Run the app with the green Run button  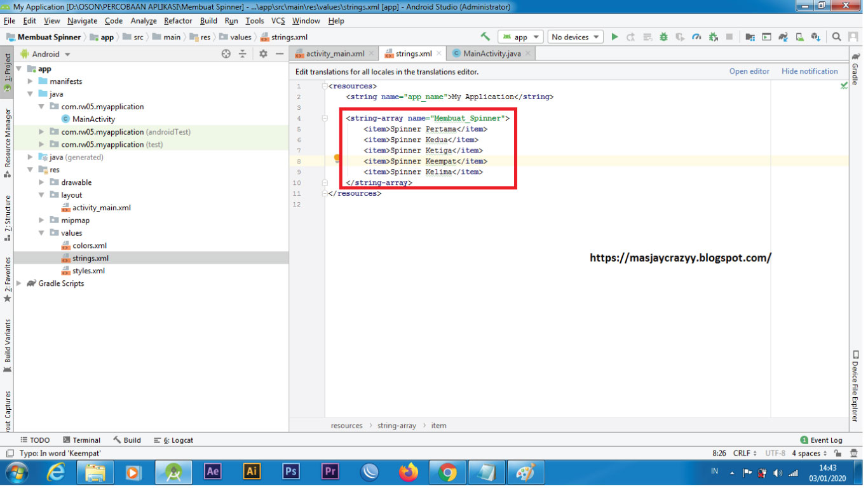coord(614,36)
